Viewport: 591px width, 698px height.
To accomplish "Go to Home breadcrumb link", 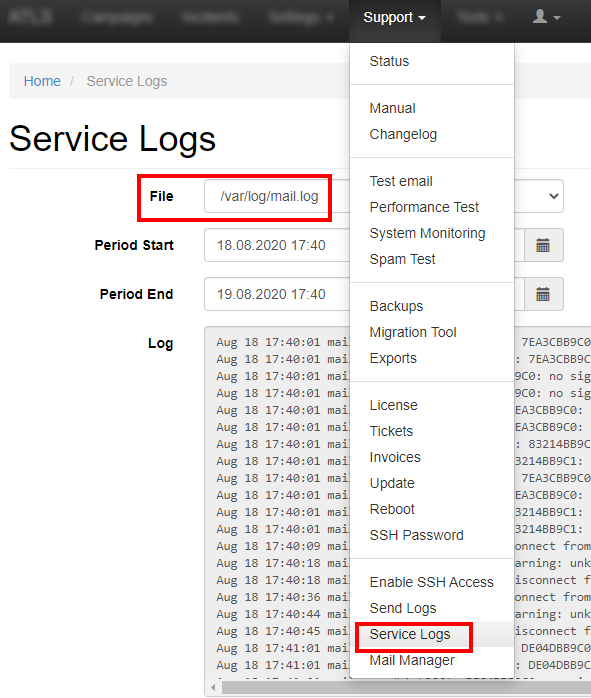I will point(42,81).
